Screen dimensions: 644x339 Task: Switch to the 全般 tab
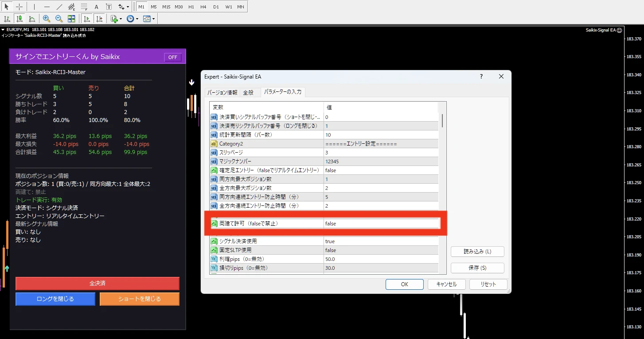(248, 92)
